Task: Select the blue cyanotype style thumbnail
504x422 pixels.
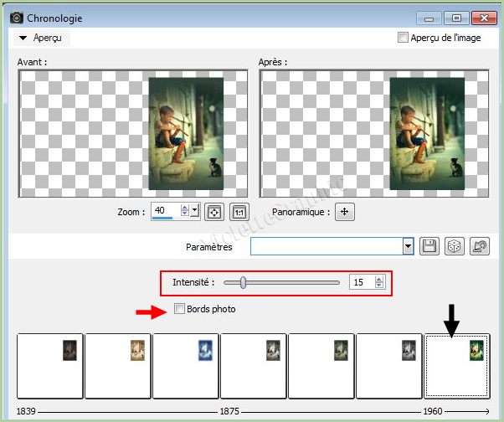Action: [x=185, y=365]
